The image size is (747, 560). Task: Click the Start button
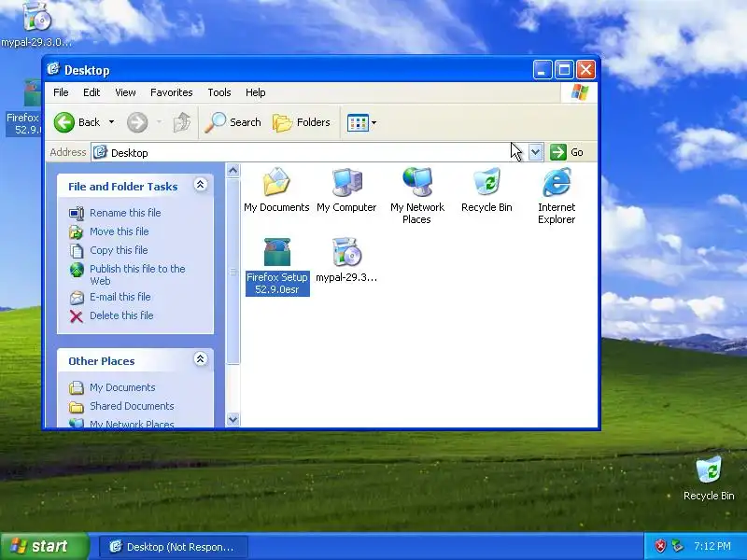point(45,546)
